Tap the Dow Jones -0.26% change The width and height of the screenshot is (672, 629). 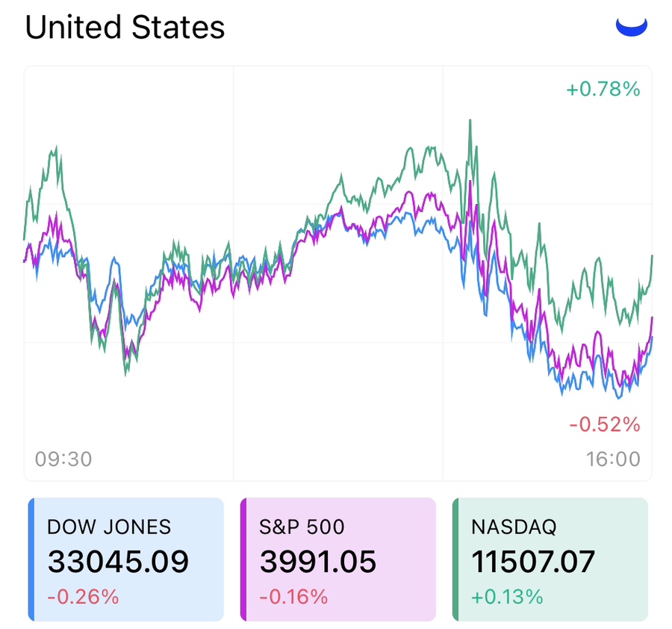[81, 598]
